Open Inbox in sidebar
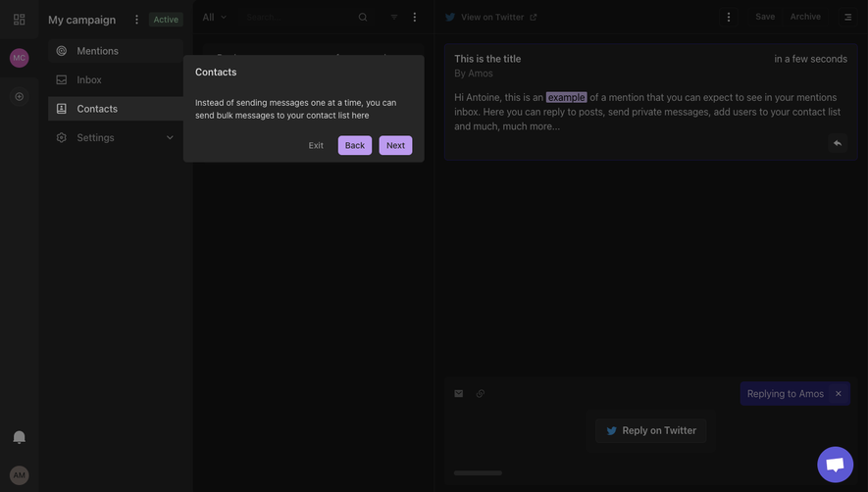 [115, 79]
